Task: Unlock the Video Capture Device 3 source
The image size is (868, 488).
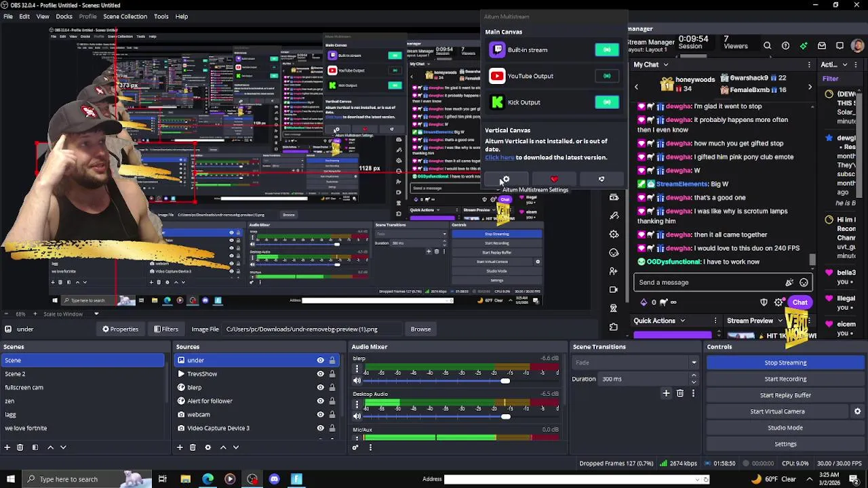Action: tap(332, 428)
